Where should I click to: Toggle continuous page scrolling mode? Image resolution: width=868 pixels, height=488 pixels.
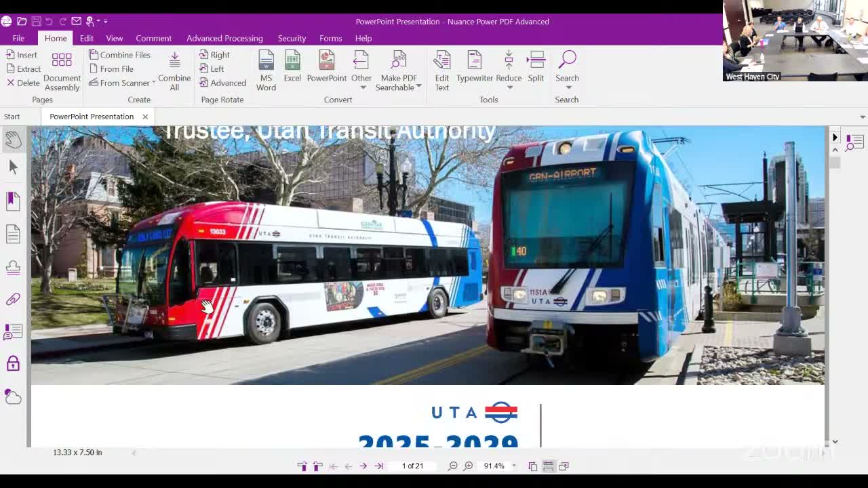coord(548,466)
